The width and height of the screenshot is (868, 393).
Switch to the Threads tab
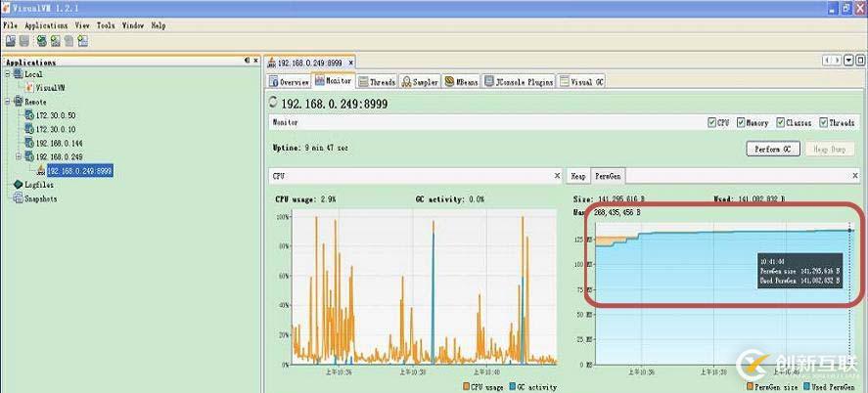click(x=377, y=82)
